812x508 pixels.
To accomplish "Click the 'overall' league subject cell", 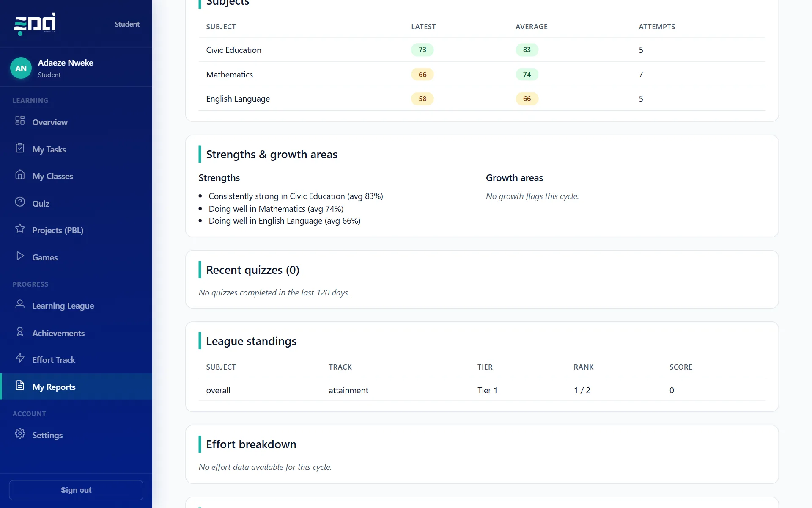I will click(218, 390).
